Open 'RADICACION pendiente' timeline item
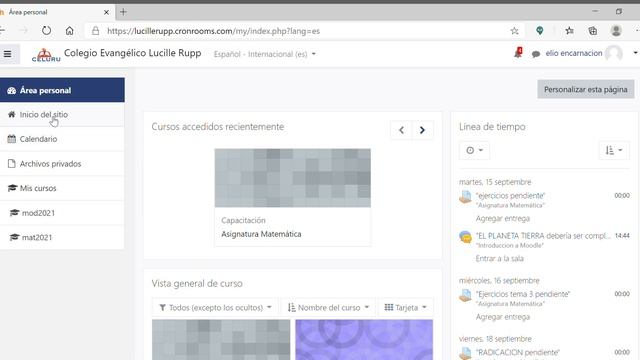The width and height of the screenshot is (640, 360). pyautogui.click(x=518, y=352)
